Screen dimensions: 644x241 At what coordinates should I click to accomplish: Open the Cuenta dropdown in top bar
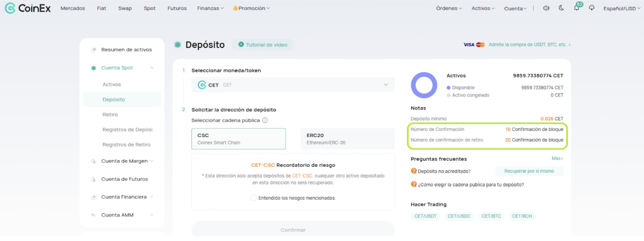515,9
